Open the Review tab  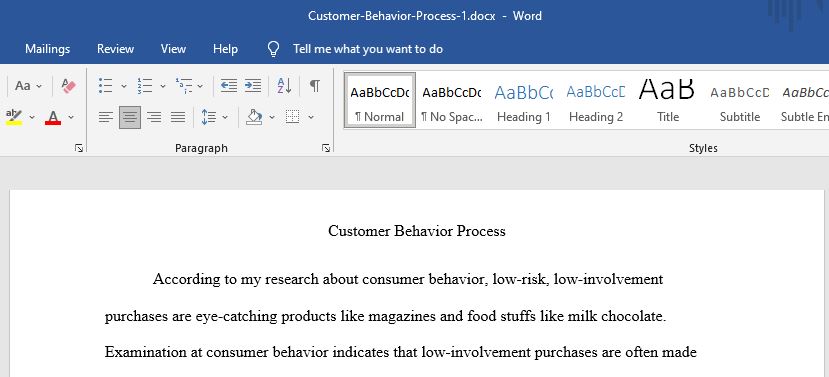[x=115, y=49]
